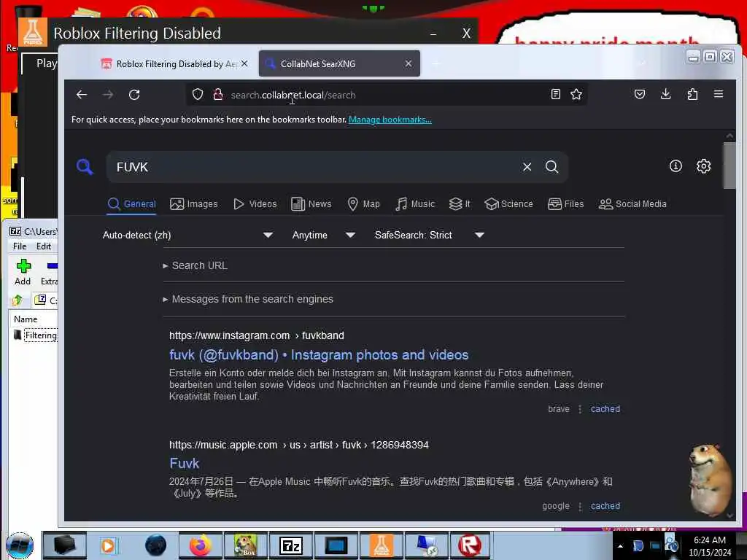Switch to the It category tab

[460, 204]
